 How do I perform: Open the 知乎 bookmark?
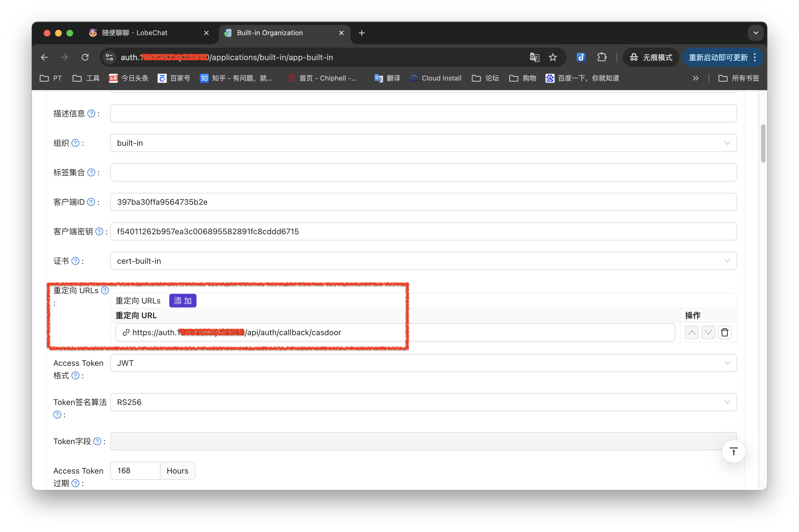tap(236, 78)
